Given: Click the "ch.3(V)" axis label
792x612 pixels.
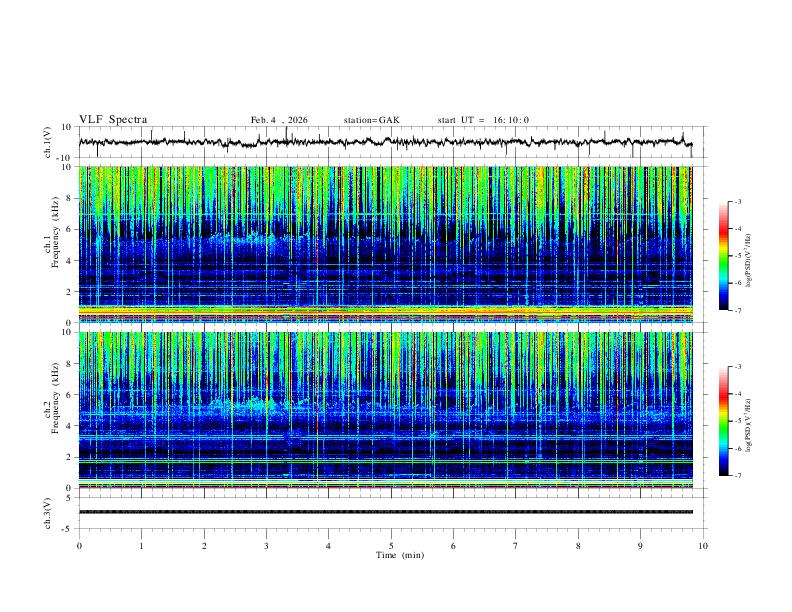Looking at the screenshot, I should point(48,513).
